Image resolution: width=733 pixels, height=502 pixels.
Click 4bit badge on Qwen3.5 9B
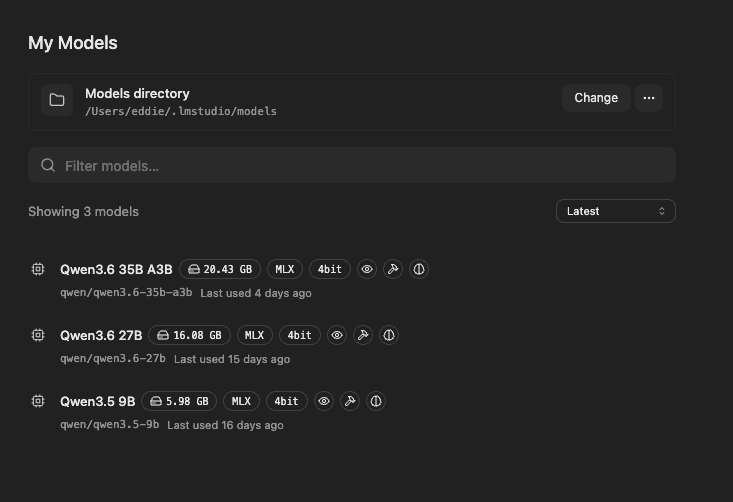pyautogui.click(x=287, y=401)
